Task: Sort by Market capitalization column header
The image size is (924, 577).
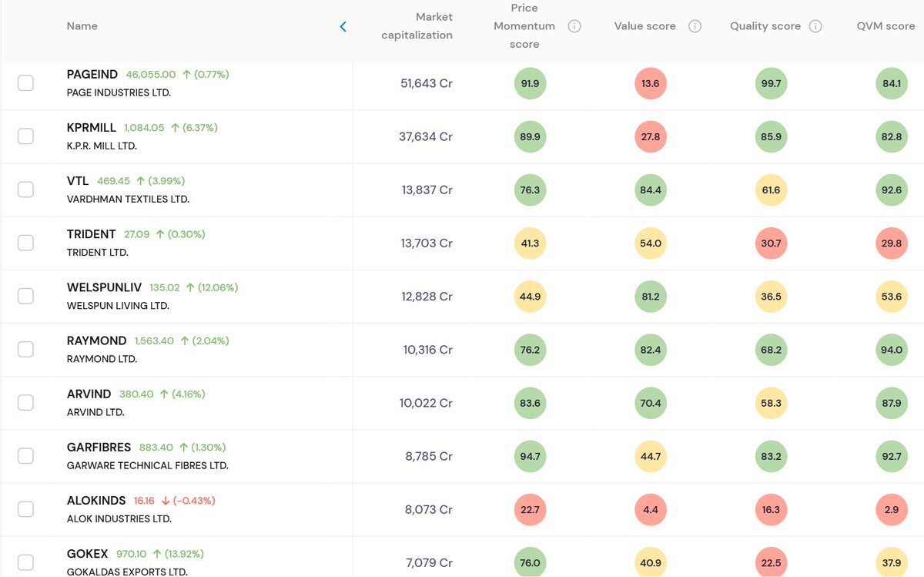Action: 417,26
